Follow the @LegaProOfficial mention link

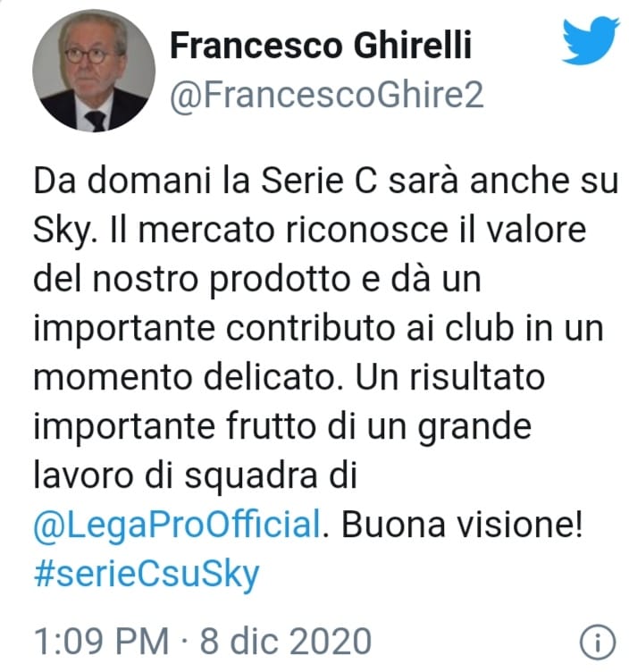pyautogui.click(x=177, y=525)
